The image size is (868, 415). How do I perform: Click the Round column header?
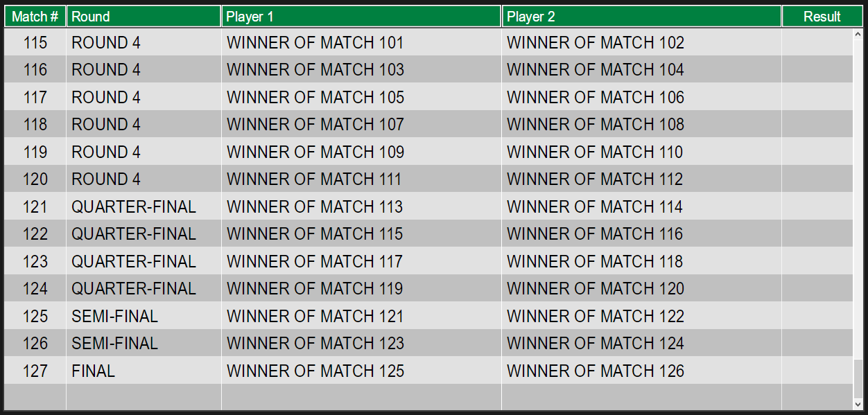click(144, 17)
